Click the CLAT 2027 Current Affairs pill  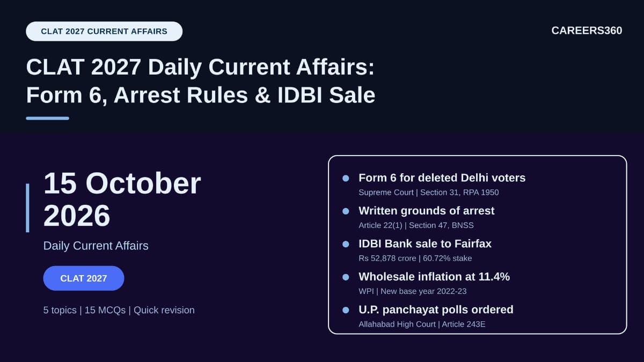(x=104, y=31)
